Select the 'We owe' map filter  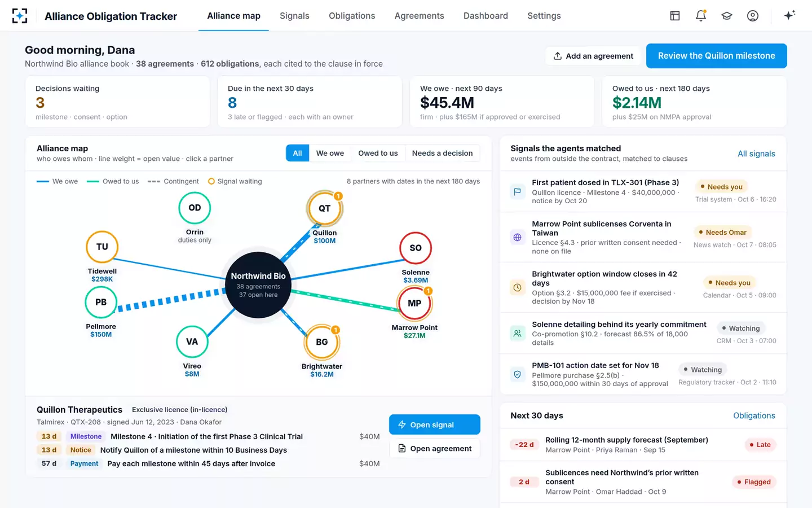330,153
